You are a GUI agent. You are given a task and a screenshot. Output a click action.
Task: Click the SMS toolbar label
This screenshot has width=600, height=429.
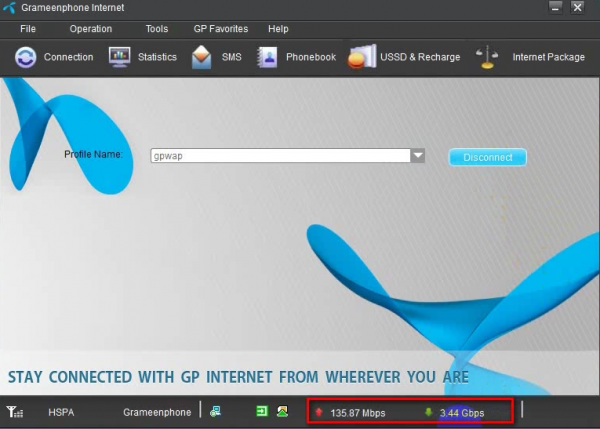pos(232,57)
